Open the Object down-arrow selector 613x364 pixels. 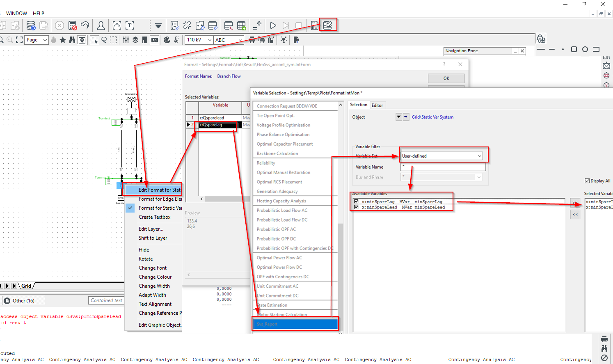[x=398, y=117]
